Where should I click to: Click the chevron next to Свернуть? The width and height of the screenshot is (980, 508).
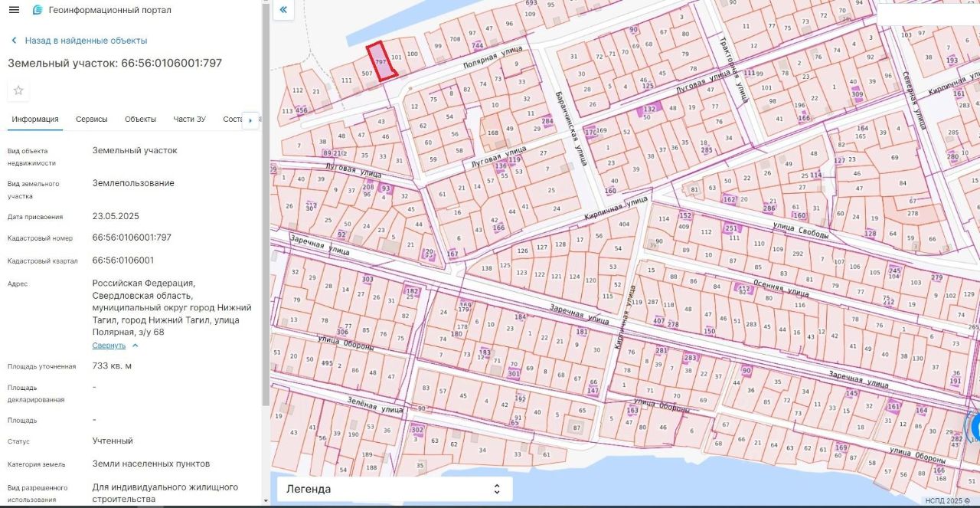(136, 346)
